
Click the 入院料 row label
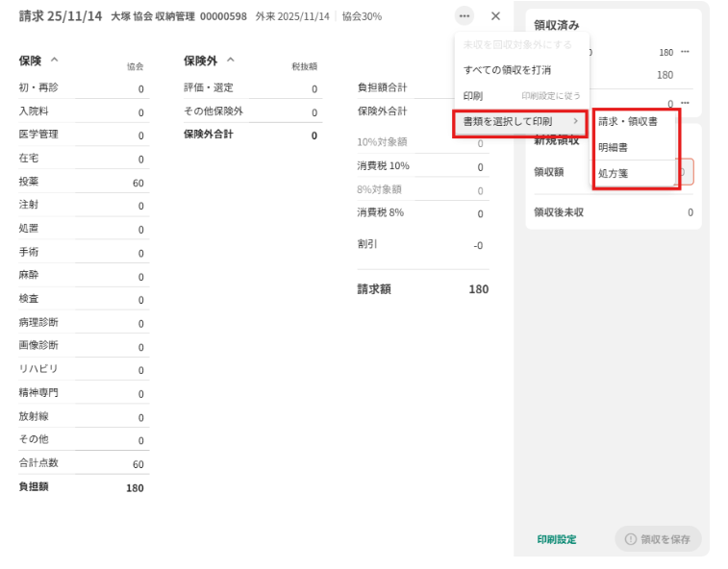(34, 111)
